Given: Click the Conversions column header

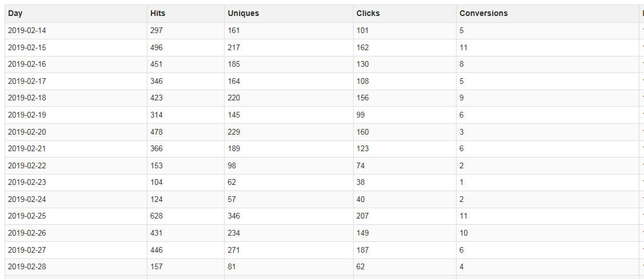Looking at the screenshot, I should (x=483, y=14).
